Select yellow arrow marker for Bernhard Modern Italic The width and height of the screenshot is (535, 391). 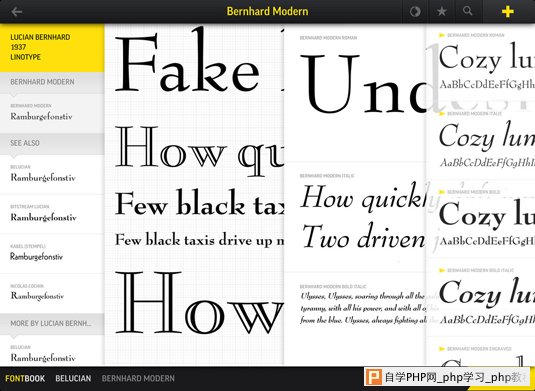pos(442,113)
